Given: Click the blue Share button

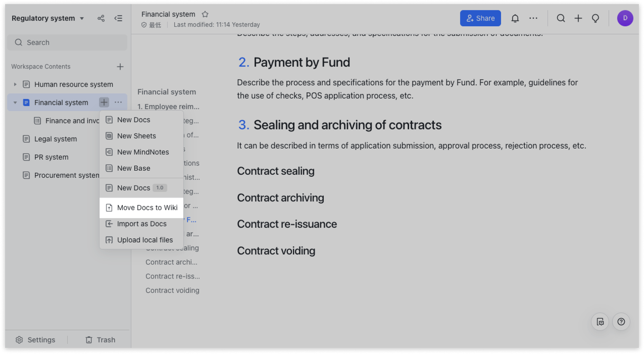Looking at the screenshot, I should coord(480,18).
